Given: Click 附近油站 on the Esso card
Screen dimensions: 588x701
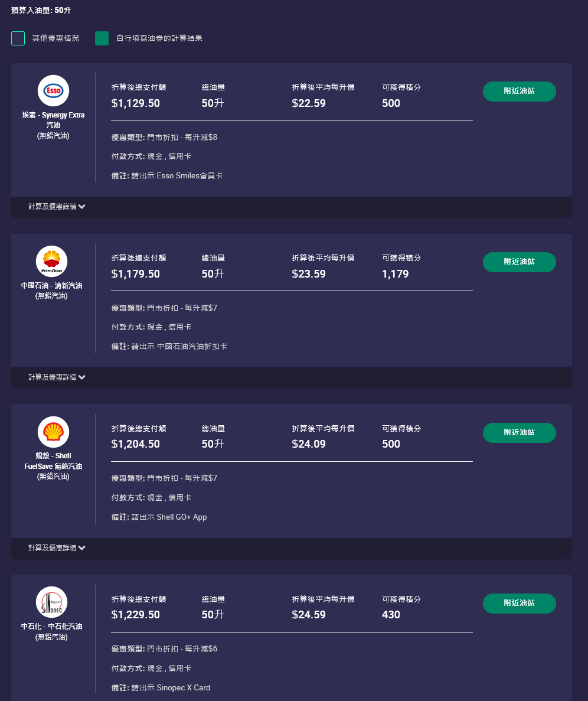Looking at the screenshot, I should point(519,92).
